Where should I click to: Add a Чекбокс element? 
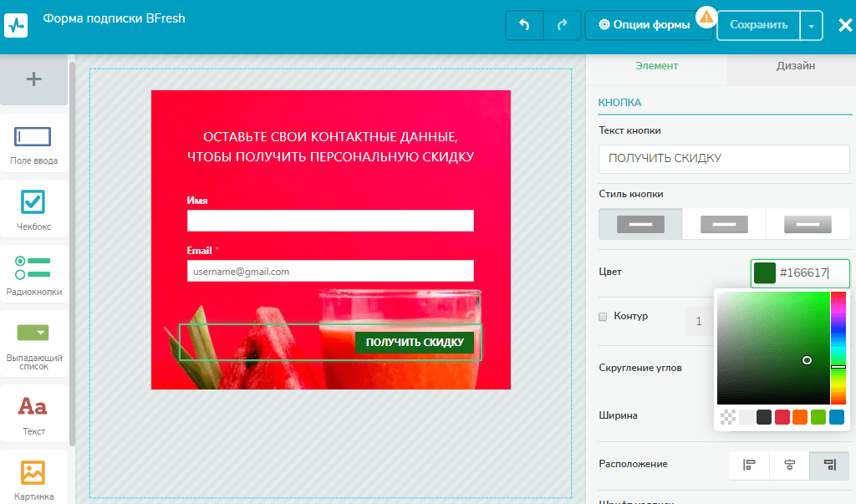pyautogui.click(x=33, y=210)
